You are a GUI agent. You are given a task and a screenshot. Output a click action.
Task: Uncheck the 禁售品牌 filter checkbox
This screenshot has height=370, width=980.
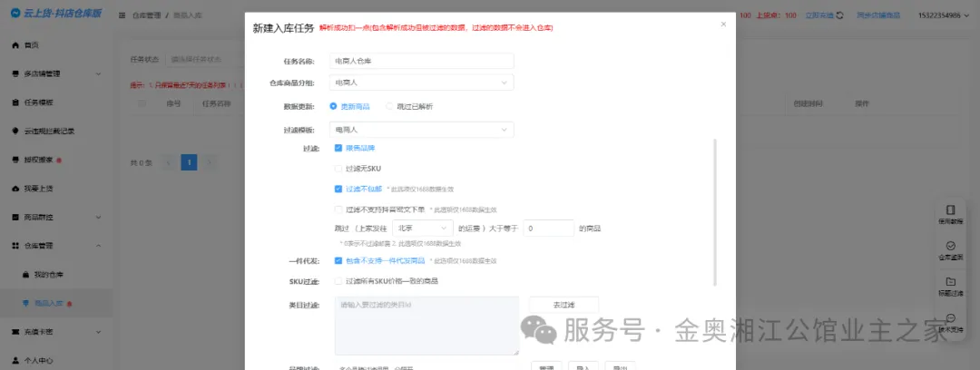click(338, 147)
